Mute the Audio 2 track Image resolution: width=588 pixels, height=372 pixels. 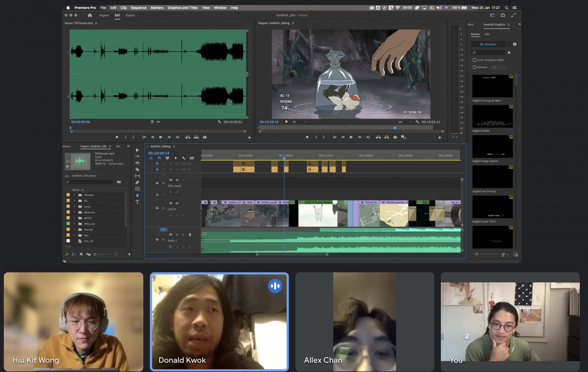177,235
